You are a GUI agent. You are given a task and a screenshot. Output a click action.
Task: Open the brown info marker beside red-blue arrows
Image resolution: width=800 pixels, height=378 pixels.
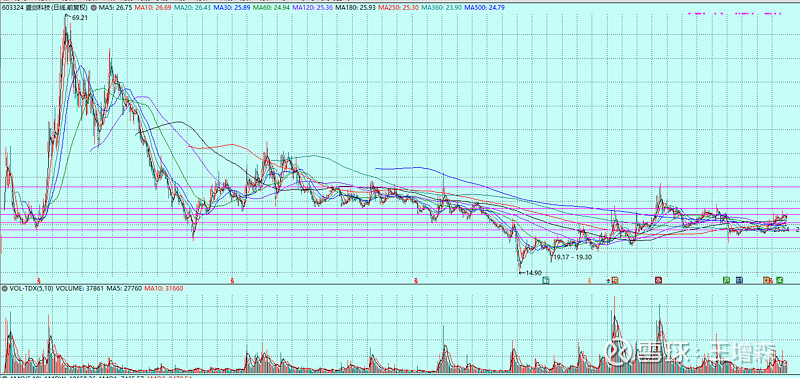coord(615,280)
